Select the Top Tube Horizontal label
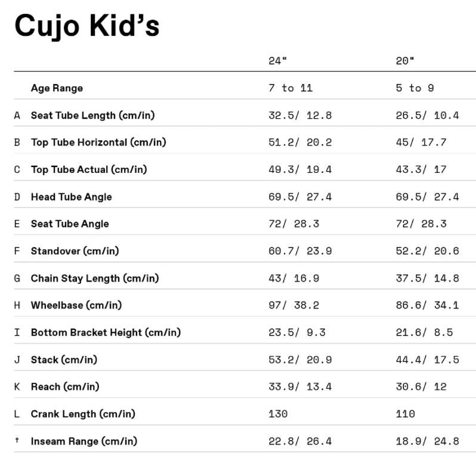 click(x=98, y=143)
